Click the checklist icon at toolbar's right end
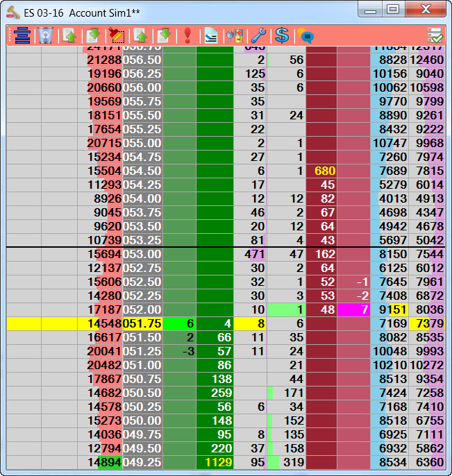 [x=435, y=35]
